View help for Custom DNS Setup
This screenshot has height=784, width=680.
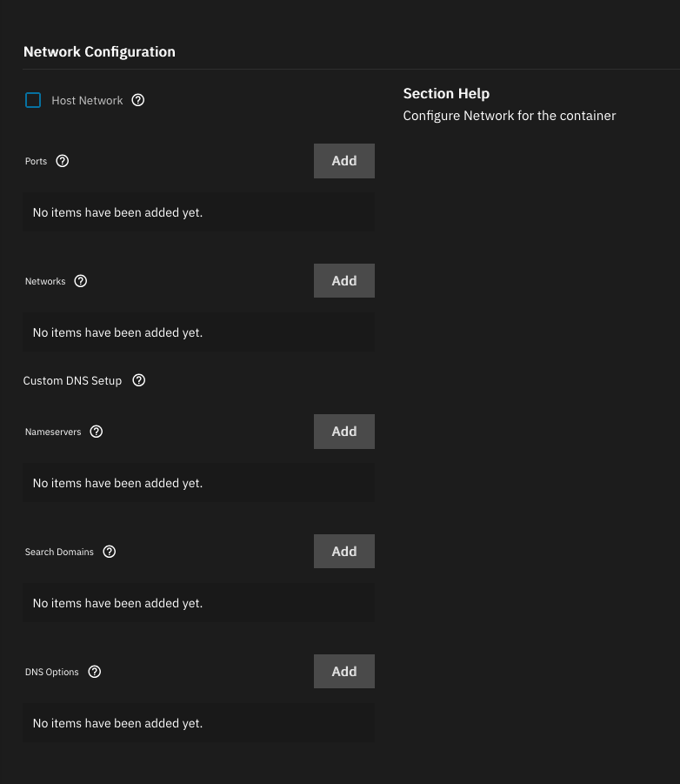[x=139, y=380]
